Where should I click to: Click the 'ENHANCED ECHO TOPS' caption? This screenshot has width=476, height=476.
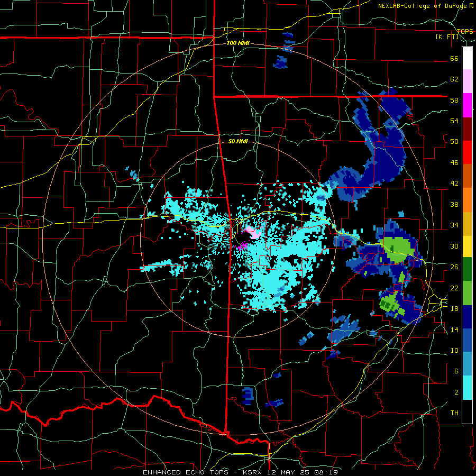pyautogui.click(x=186, y=472)
